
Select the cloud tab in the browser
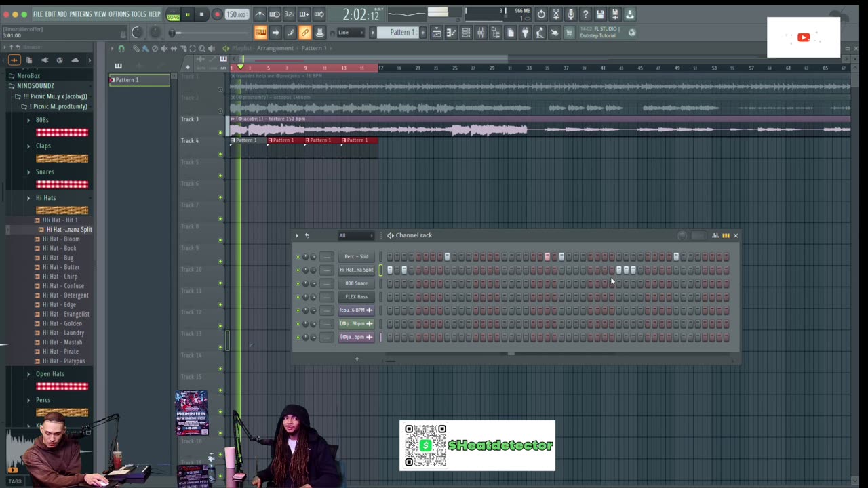75,60
